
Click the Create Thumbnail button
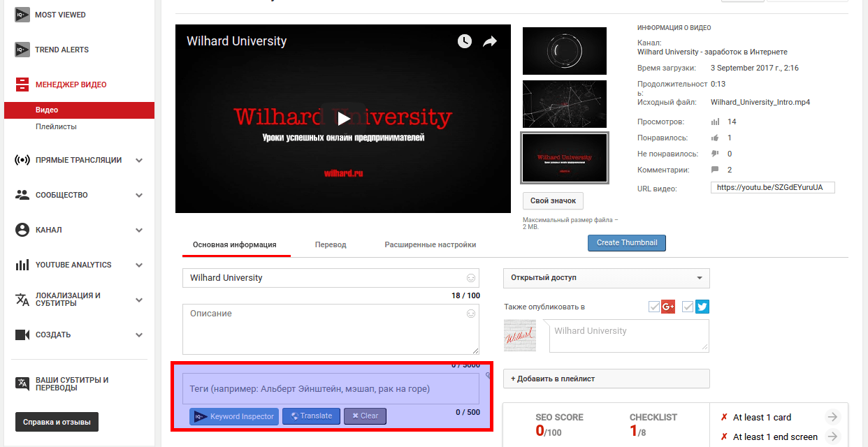pyautogui.click(x=627, y=243)
